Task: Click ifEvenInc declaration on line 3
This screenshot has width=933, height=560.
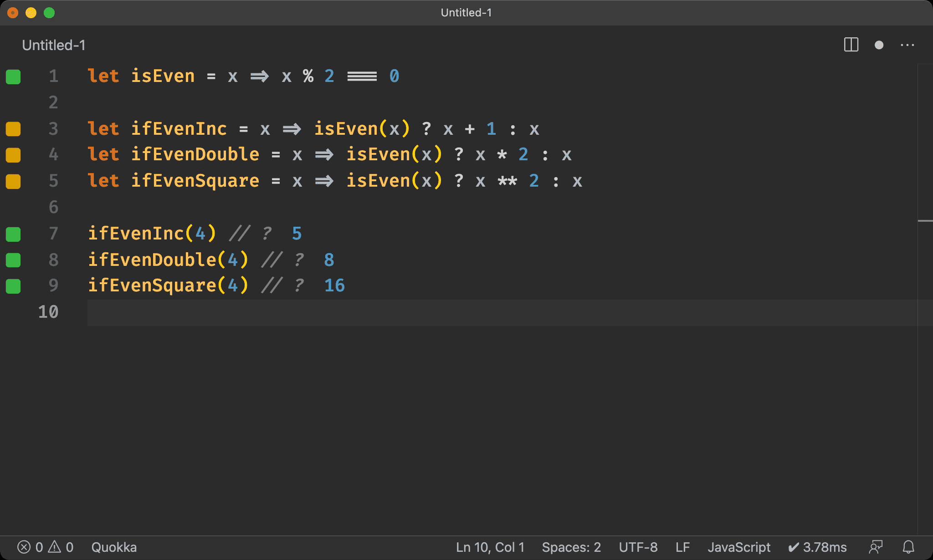Action: tap(179, 129)
